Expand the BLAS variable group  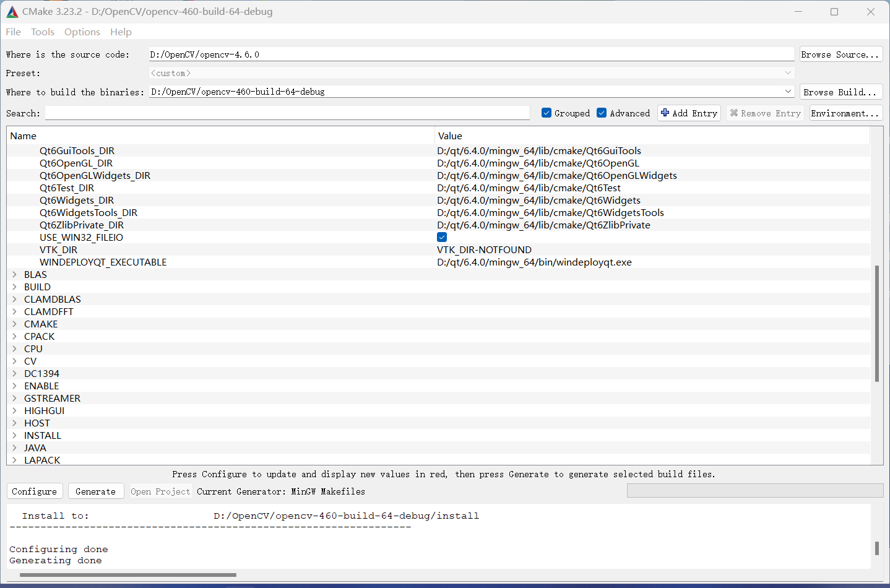tap(14, 274)
